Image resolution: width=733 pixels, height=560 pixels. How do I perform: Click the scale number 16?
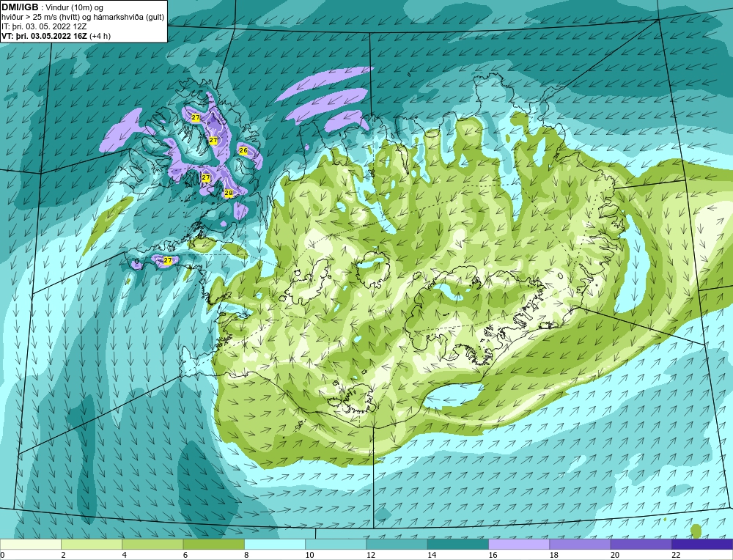[493, 555]
